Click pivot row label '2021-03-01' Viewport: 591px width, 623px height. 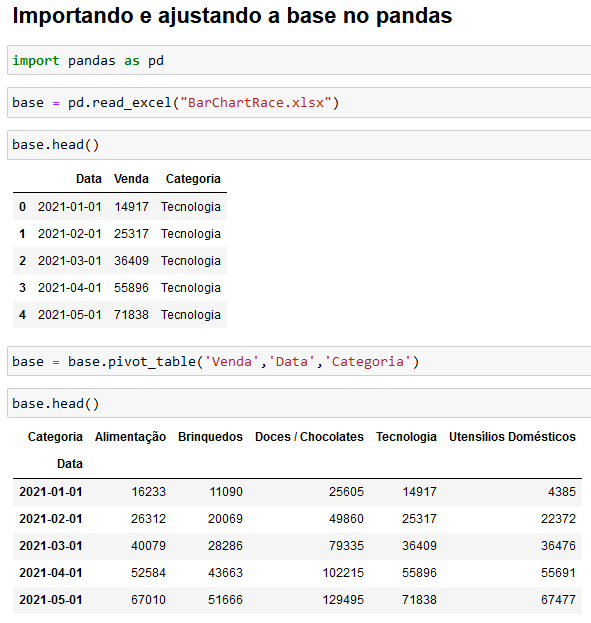(x=51, y=546)
